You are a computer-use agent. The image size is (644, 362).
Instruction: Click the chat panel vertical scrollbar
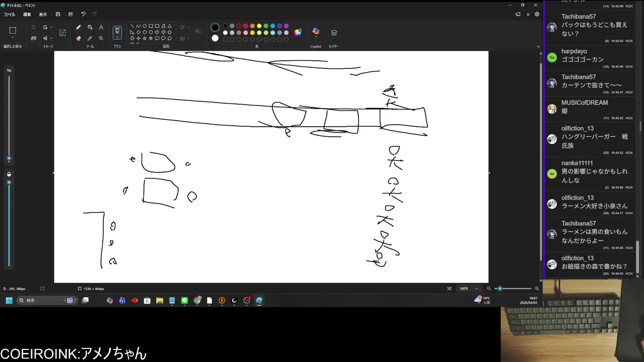(638, 257)
